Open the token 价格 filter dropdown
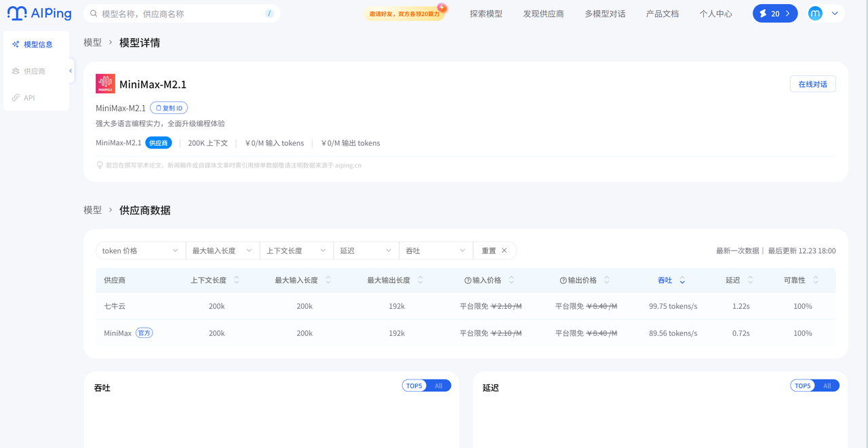868x448 pixels. [x=141, y=250]
